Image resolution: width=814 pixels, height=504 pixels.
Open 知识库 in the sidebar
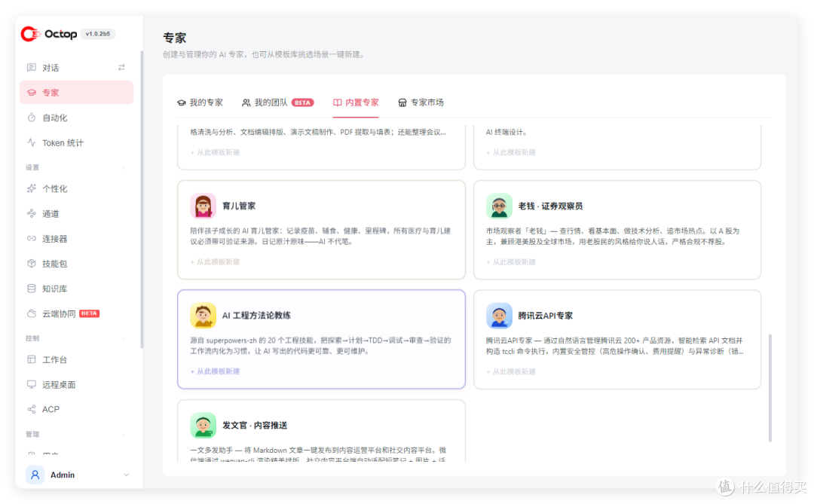[x=76, y=289]
